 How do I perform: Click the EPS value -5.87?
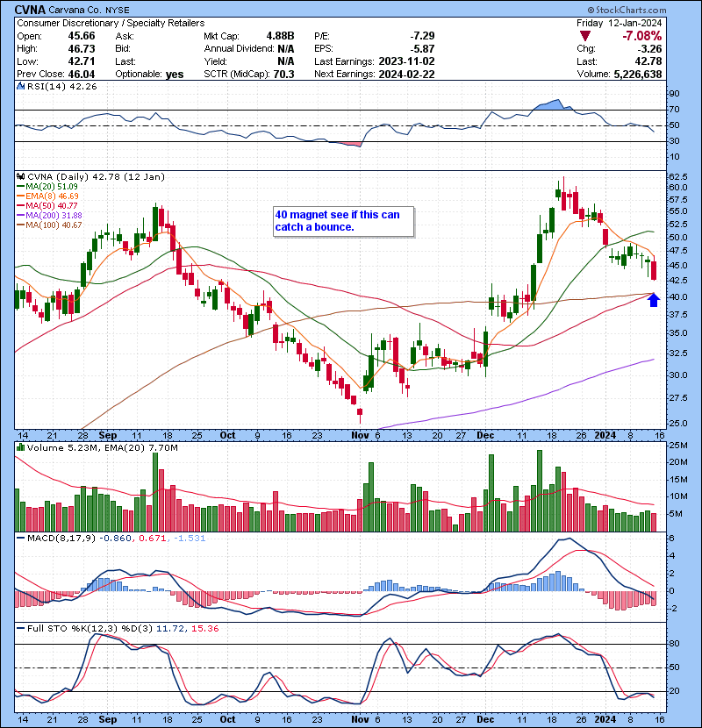(x=422, y=49)
